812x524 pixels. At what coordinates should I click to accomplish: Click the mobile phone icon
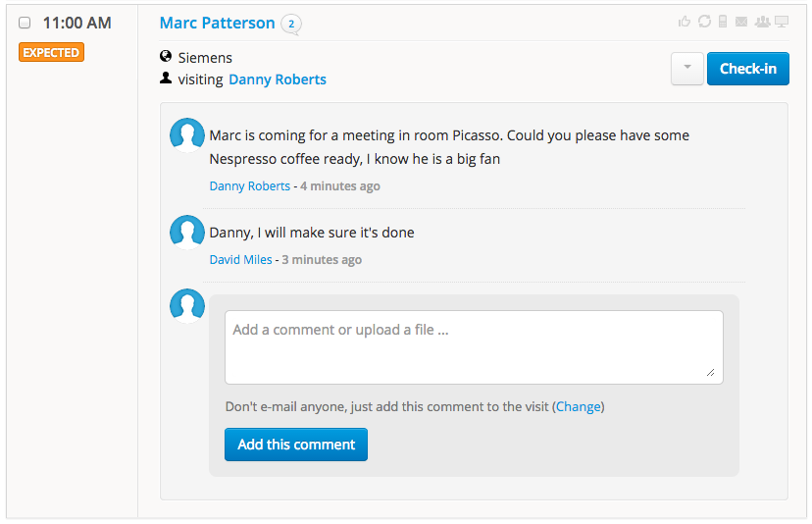[723, 22]
